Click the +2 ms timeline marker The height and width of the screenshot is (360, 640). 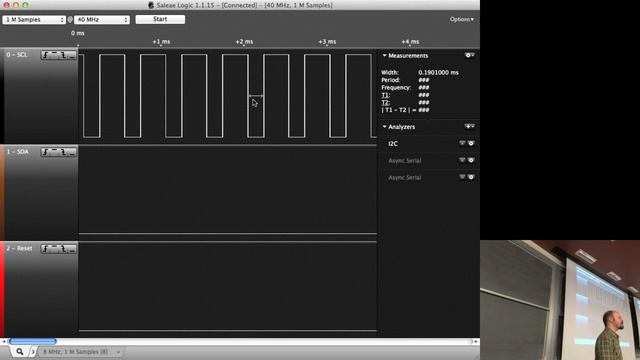(x=244, y=42)
